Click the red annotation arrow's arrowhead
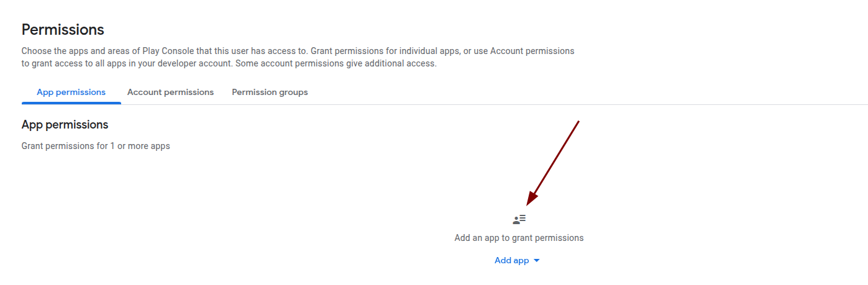 click(x=530, y=200)
